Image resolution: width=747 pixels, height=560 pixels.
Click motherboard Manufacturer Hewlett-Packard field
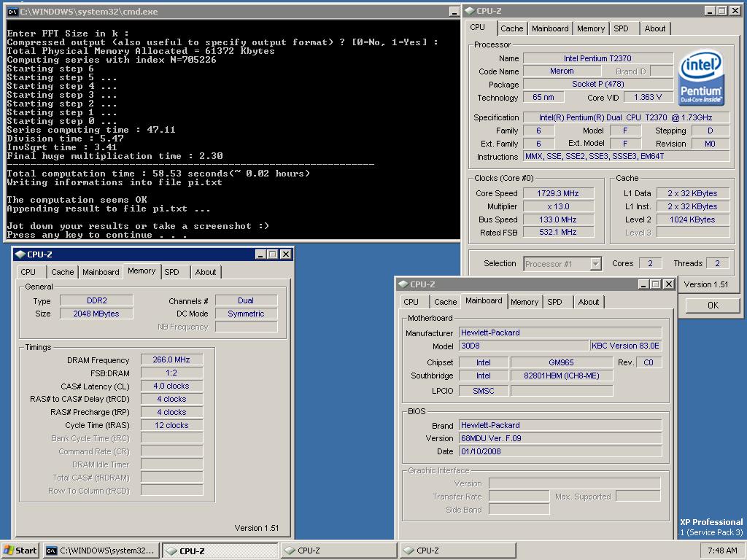pyautogui.click(x=560, y=332)
